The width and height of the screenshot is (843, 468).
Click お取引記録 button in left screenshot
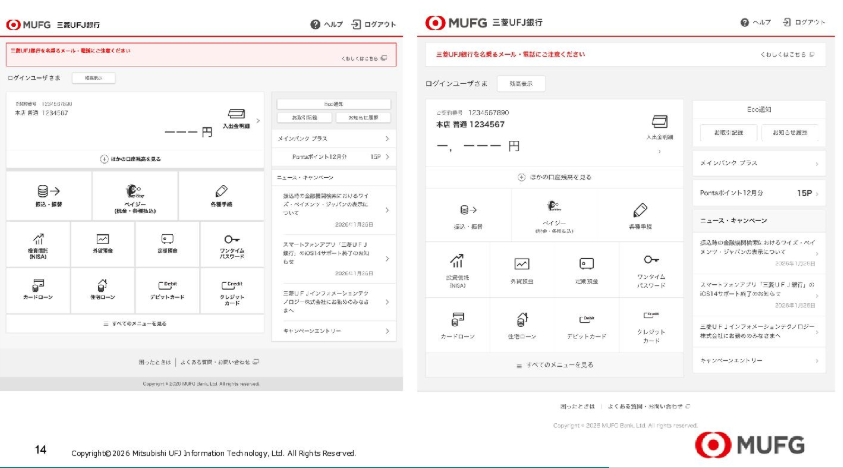click(x=304, y=117)
